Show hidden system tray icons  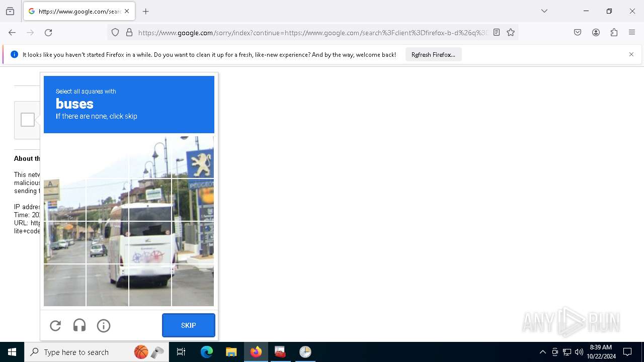click(542, 352)
